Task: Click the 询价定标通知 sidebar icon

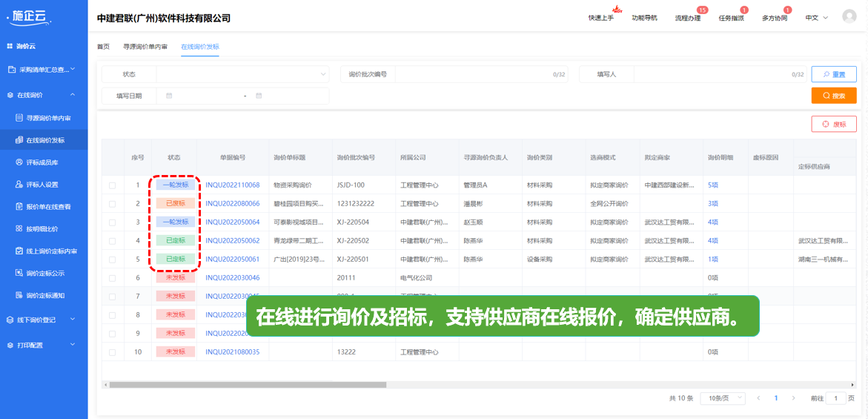Action: [x=19, y=295]
